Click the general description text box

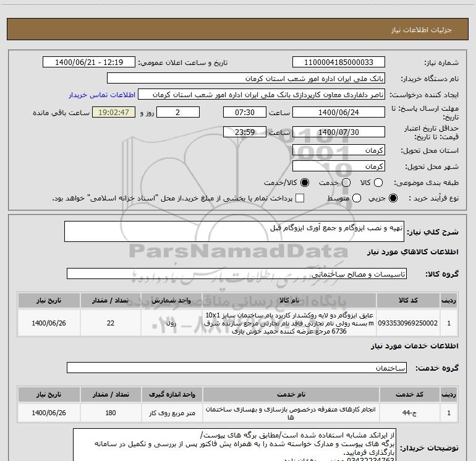click(x=234, y=231)
